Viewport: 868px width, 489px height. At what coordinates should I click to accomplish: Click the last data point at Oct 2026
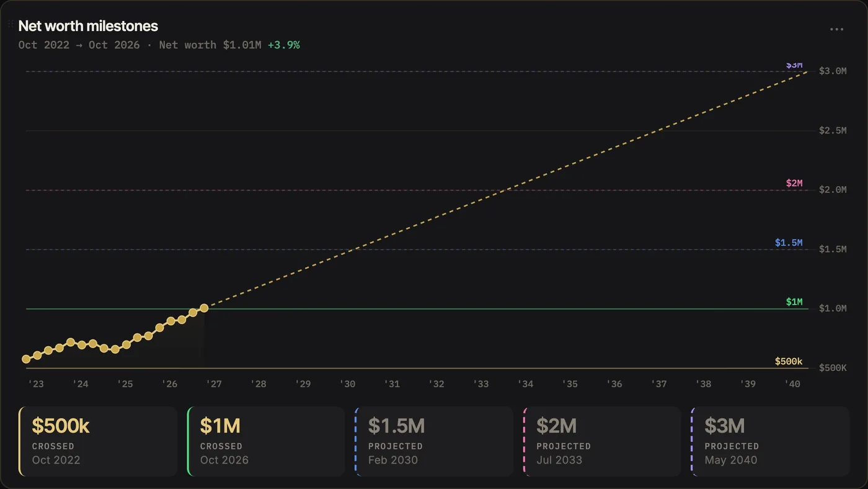pos(204,308)
